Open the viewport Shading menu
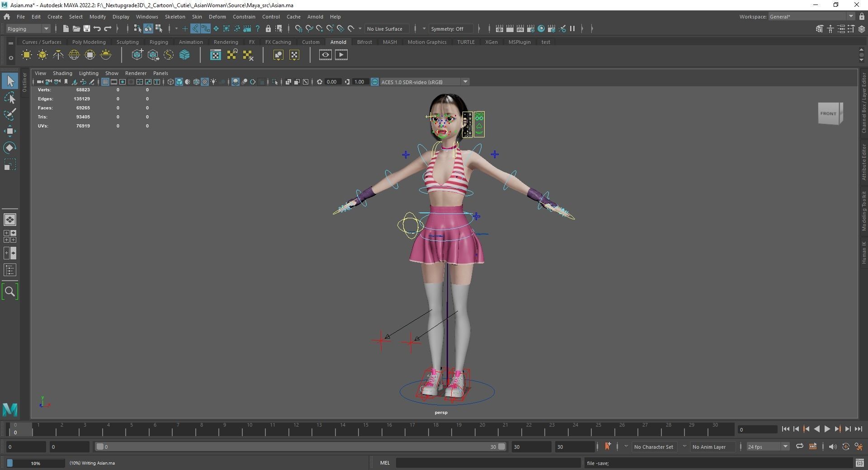 click(x=62, y=73)
